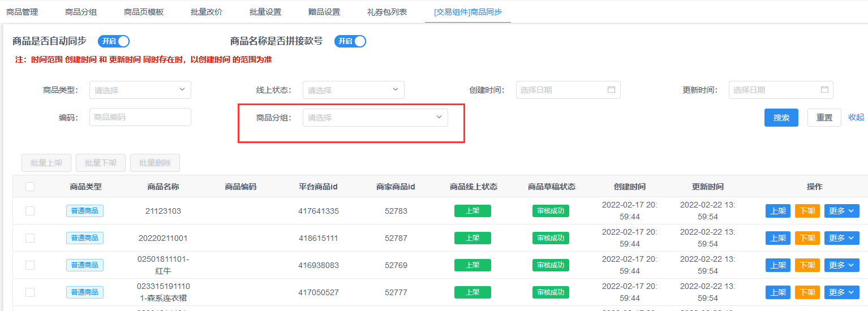Toggle 商品名称是否拼接款号 switch
Viewport: 868px width, 311px height.
click(x=350, y=41)
